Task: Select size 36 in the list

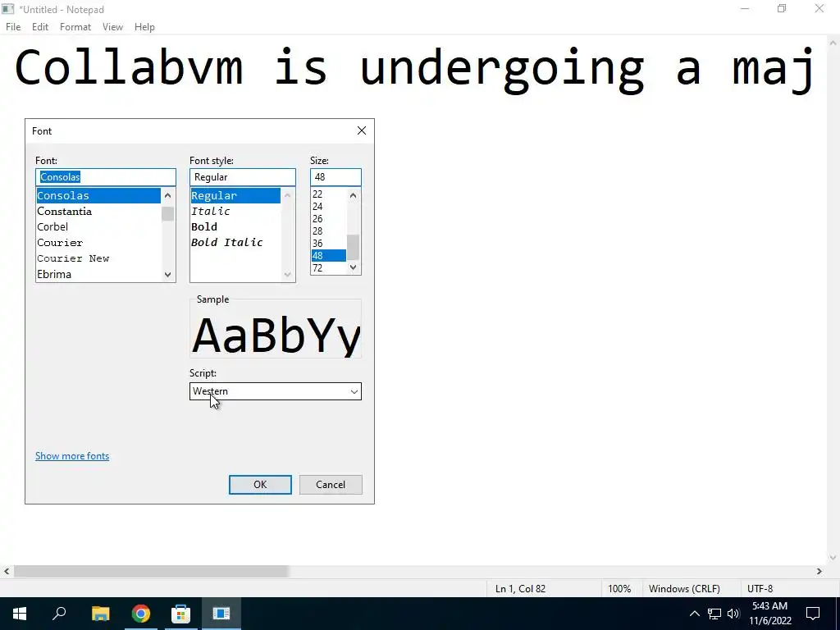Action: pyautogui.click(x=328, y=243)
